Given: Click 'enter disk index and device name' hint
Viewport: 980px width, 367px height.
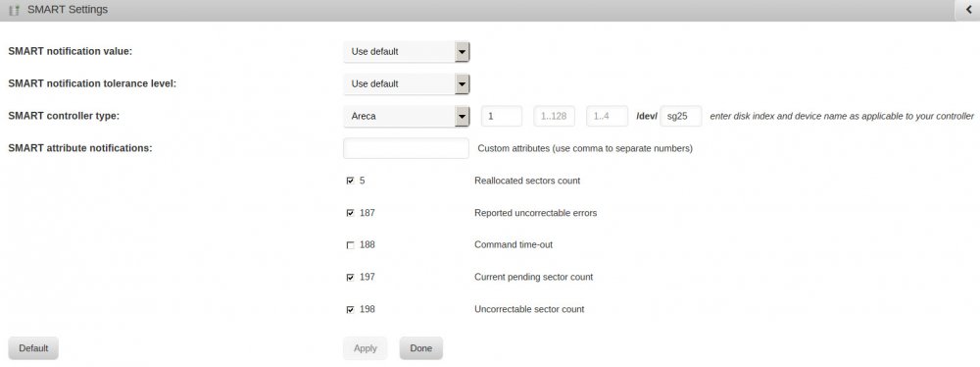Looking at the screenshot, I should 842,117.
